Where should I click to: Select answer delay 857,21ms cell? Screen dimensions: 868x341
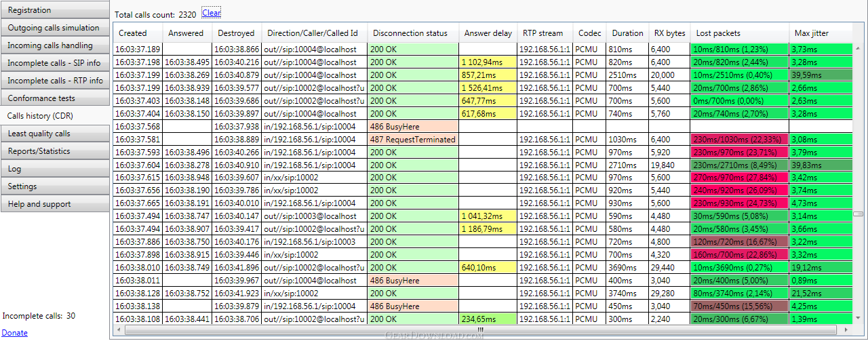(488, 75)
